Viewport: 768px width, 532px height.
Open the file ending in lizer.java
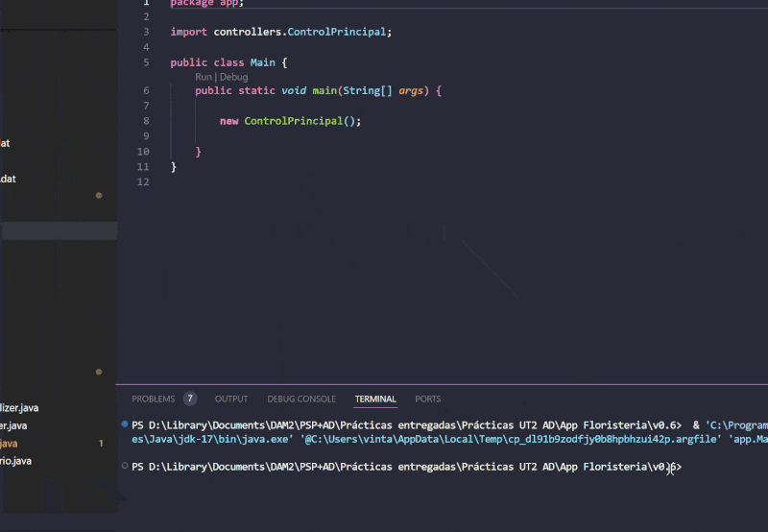[x=19, y=408]
